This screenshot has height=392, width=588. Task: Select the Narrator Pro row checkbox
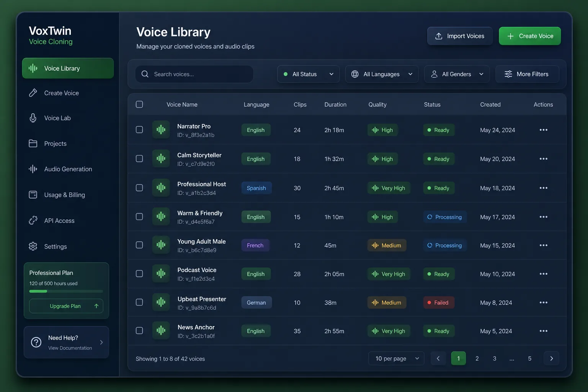tap(139, 130)
